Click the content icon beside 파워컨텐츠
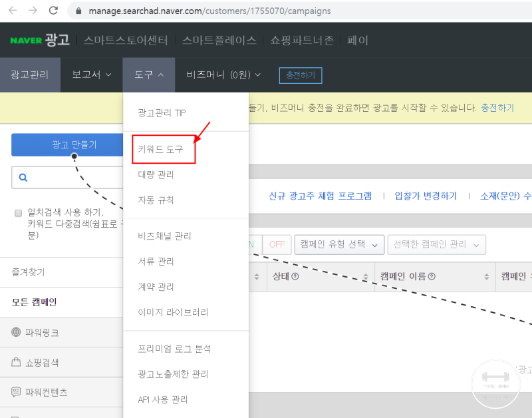 (16, 392)
